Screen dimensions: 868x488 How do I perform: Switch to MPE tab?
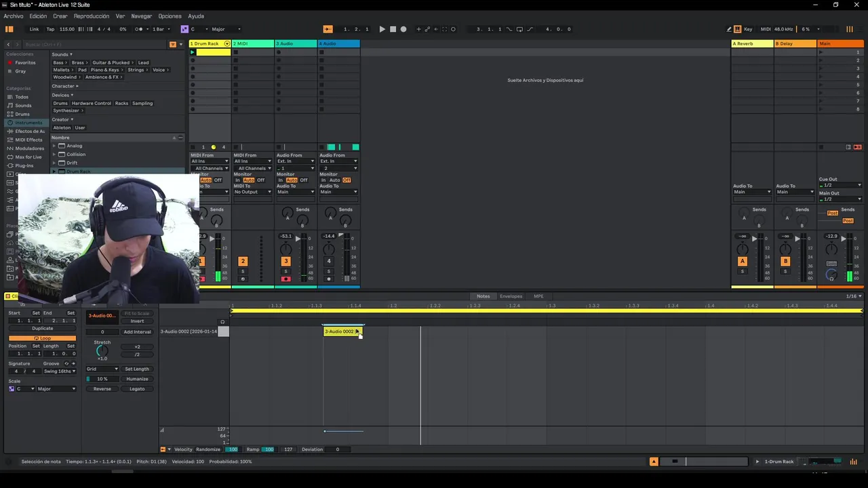(538, 296)
